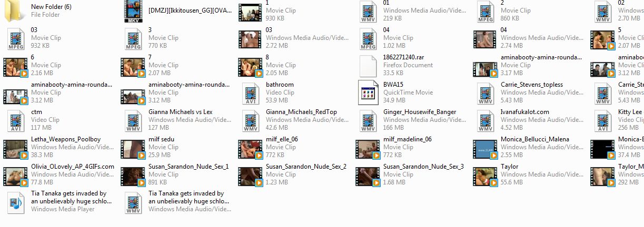The width and height of the screenshot is (644, 227).
Task: Click the Ivanafukalot.com file name label
Action: coord(524,112)
